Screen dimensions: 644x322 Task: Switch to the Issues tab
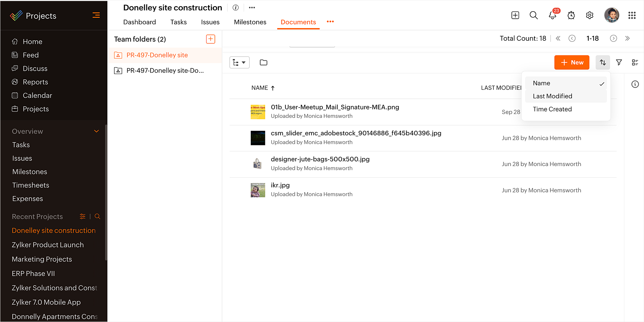point(210,22)
